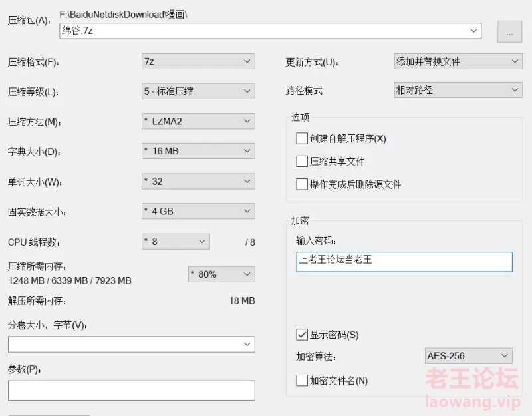The width and height of the screenshot is (532, 416).
Task: Tick the 操作完成后删除源文件 checkbox
Action: tap(302, 184)
